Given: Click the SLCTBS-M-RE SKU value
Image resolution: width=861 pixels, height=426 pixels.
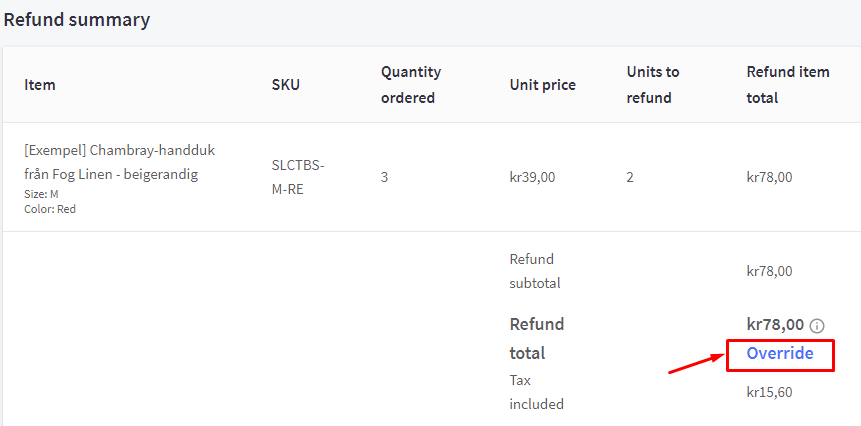Looking at the screenshot, I should pyautogui.click(x=298, y=177).
